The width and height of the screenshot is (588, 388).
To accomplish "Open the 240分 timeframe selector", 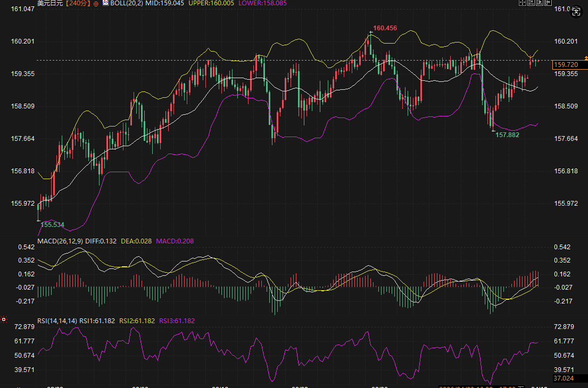I will [x=78, y=3].
